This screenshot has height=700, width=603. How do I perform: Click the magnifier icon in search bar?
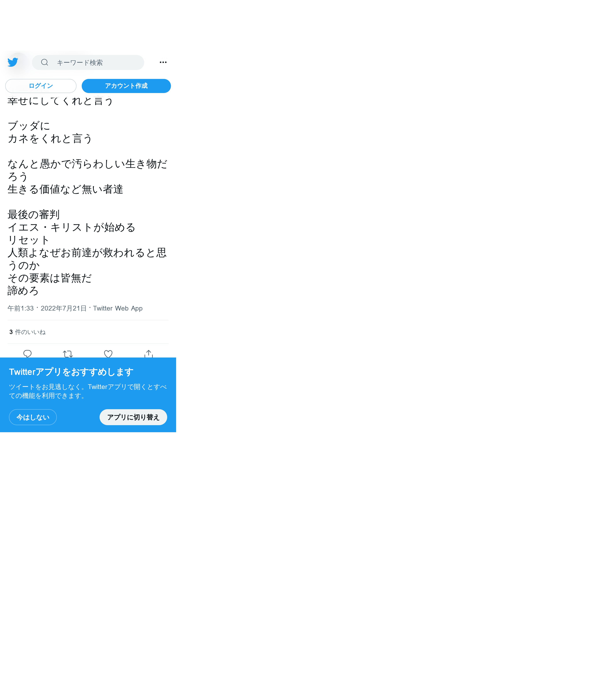coord(45,62)
